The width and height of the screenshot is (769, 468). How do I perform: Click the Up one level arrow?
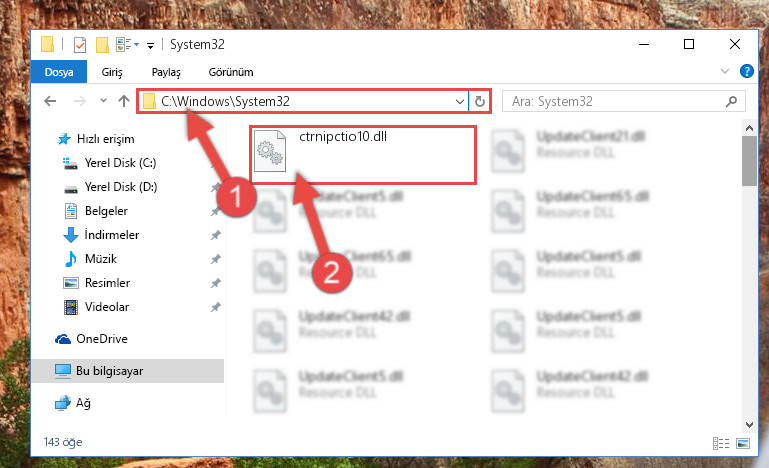(x=124, y=101)
